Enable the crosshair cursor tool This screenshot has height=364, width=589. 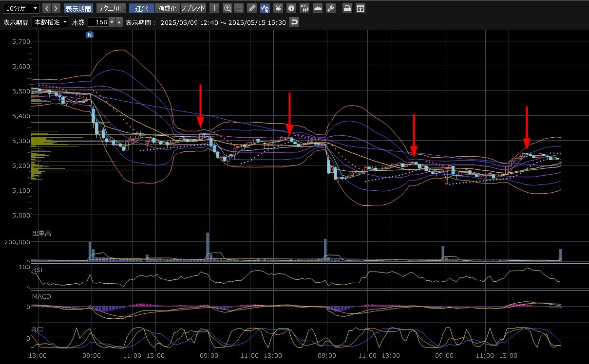pyautogui.click(x=214, y=8)
